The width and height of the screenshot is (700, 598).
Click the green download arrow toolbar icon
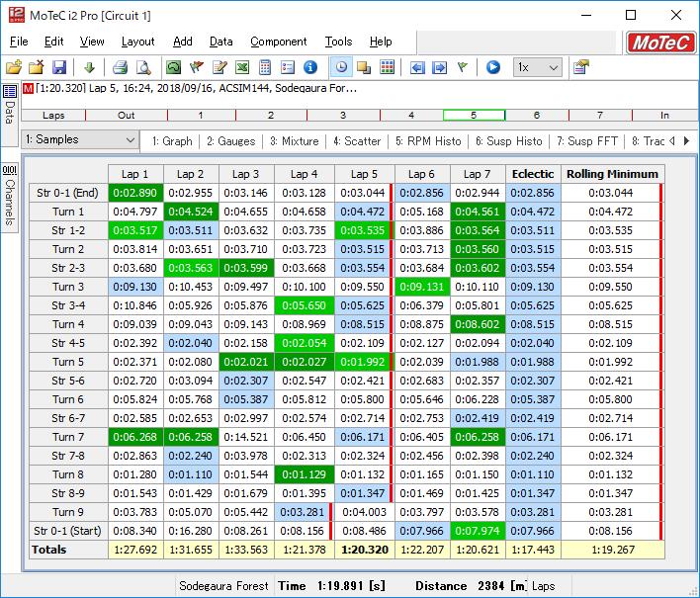pyautogui.click(x=89, y=67)
